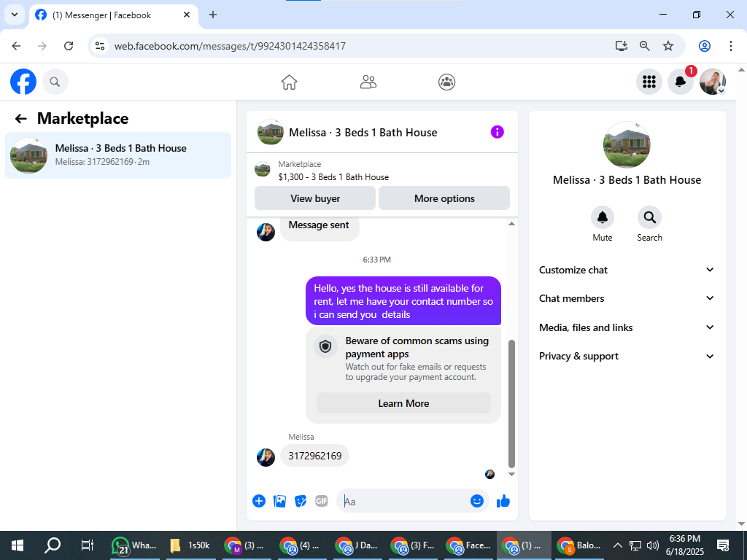Click Learn More button
747x560 pixels.
(403, 403)
